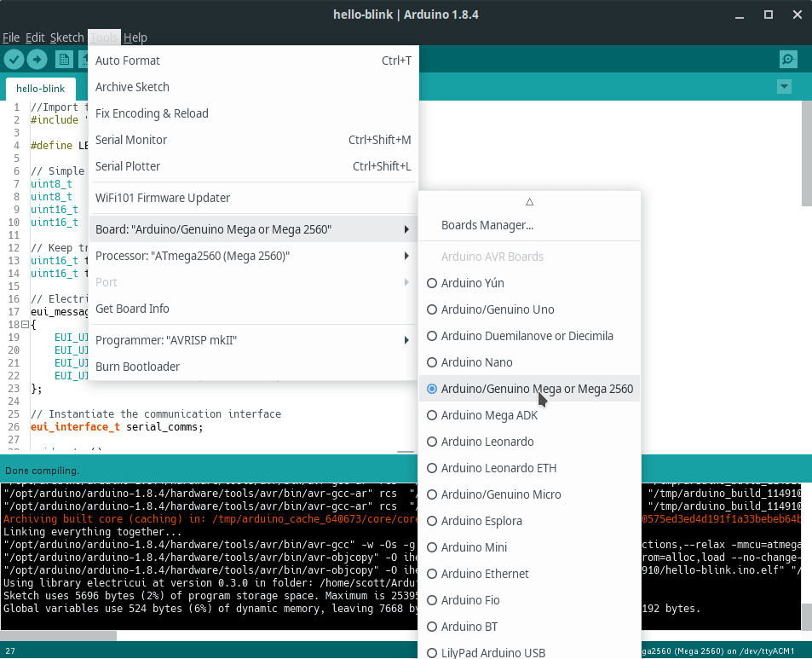The width and height of the screenshot is (812, 659).
Task: Choose Arduino Leonardo radio button
Action: tap(432, 442)
